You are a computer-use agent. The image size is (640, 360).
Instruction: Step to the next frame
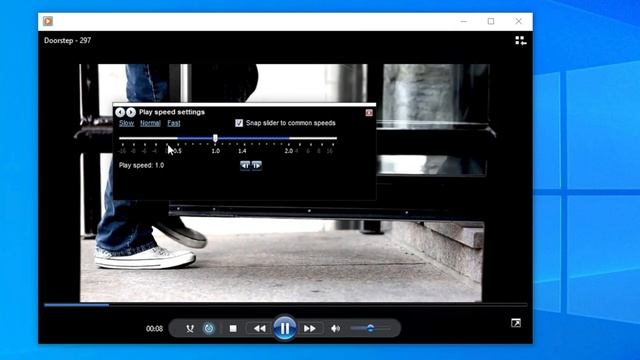point(257,165)
